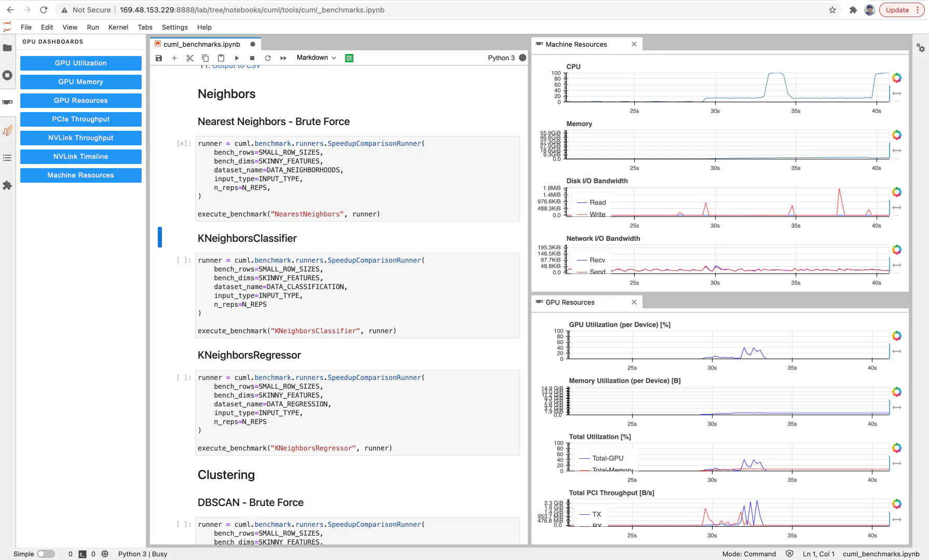
Task: Click the Ln 1, Col 1 status text
Action: (x=818, y=554)
